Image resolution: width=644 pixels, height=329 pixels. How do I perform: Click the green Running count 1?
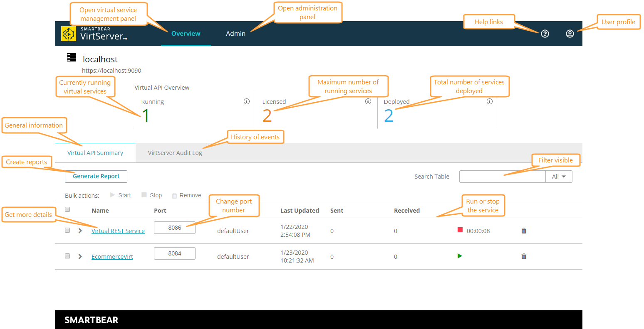point(146,116)
